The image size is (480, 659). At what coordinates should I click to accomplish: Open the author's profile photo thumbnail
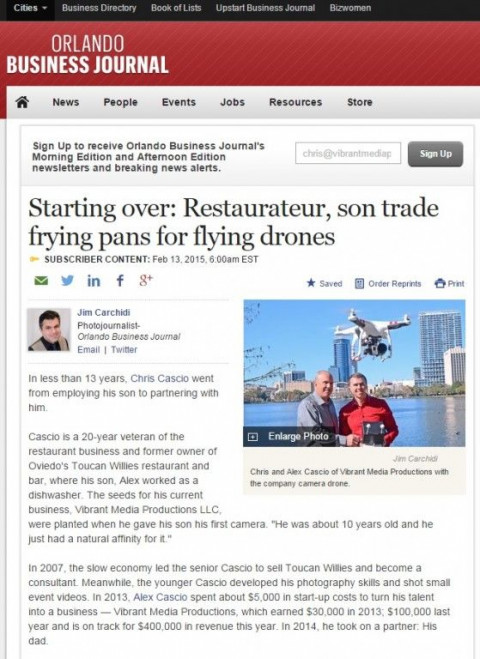[49, 330]
